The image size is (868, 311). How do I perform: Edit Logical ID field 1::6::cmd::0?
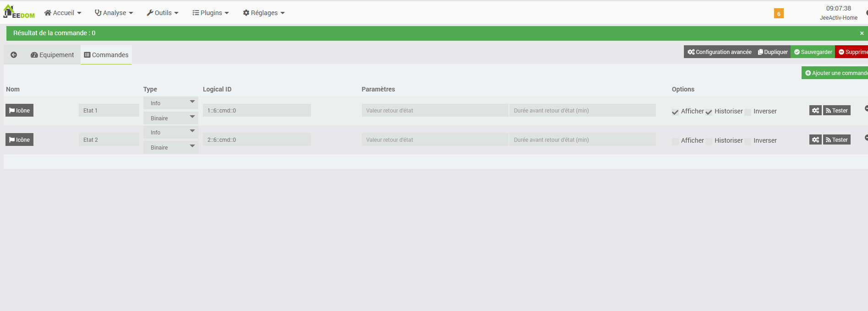point(257,110)
